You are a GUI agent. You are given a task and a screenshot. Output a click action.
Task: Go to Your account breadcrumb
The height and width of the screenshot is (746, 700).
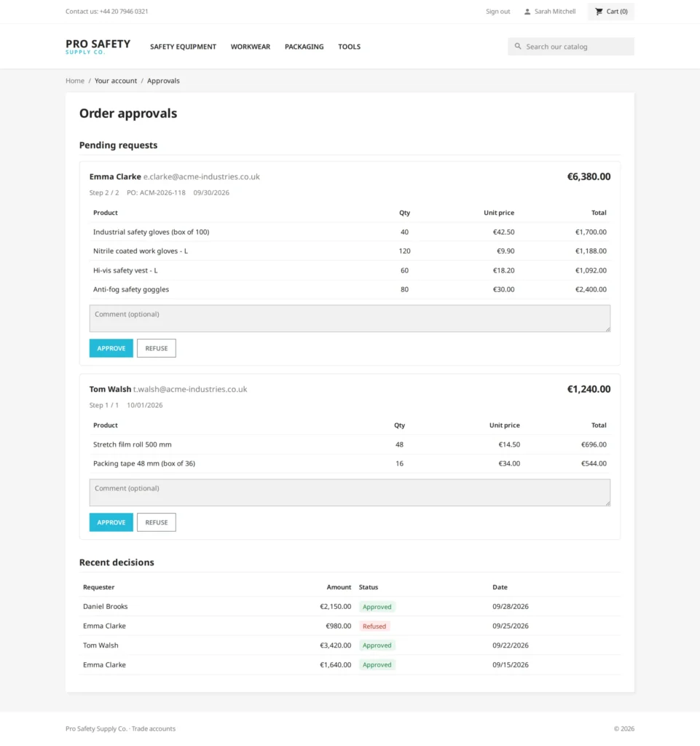pos(116,81)
